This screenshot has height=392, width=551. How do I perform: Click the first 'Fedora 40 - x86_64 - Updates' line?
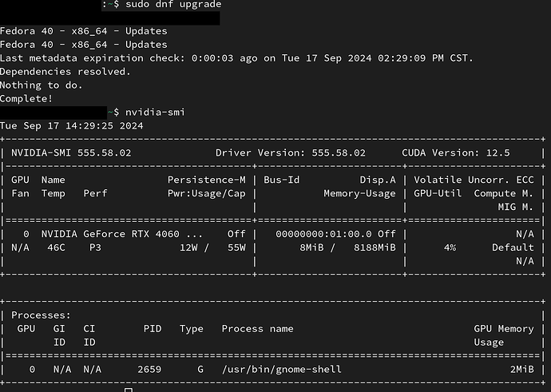84,31
